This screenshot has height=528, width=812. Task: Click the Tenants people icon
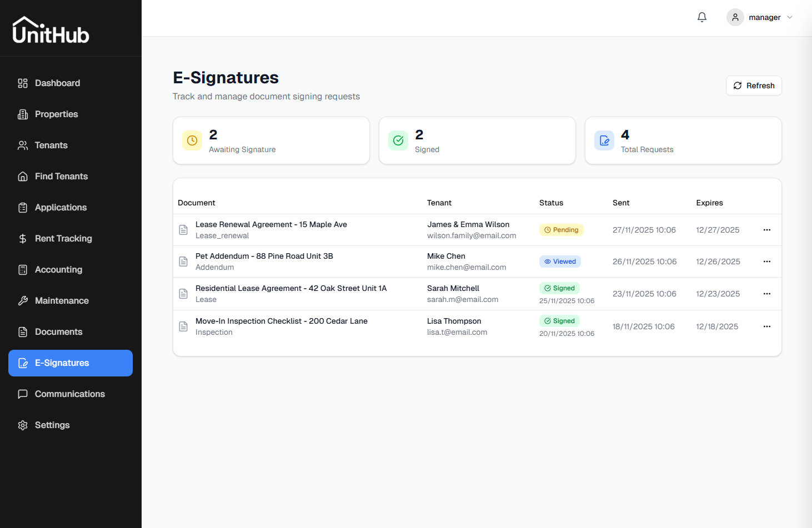(x=23, y=145)
